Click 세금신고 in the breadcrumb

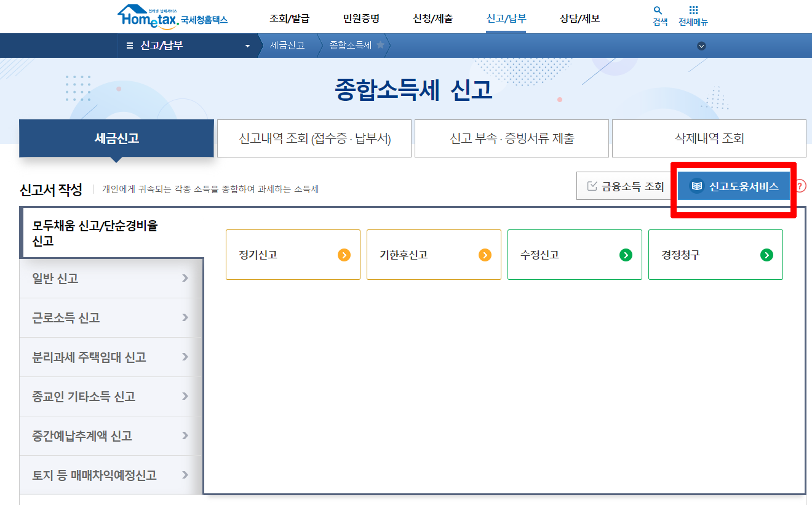[287, 46]
